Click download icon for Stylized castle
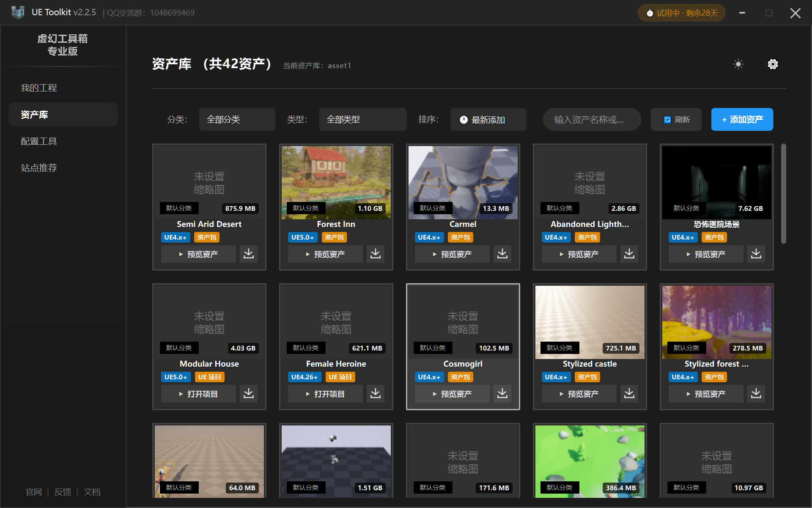 click(629, 394)
